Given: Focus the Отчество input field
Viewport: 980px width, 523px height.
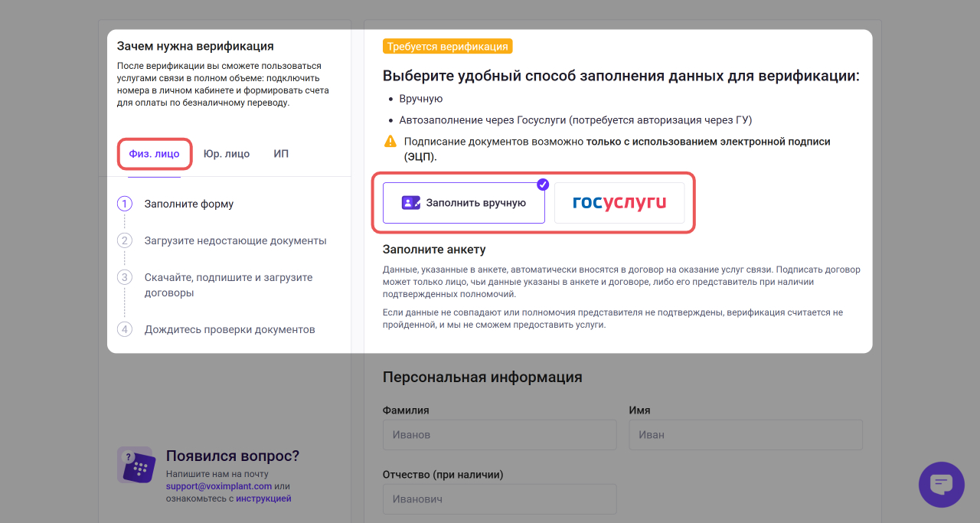Looking at the screenshot, I should pos(500,499).
